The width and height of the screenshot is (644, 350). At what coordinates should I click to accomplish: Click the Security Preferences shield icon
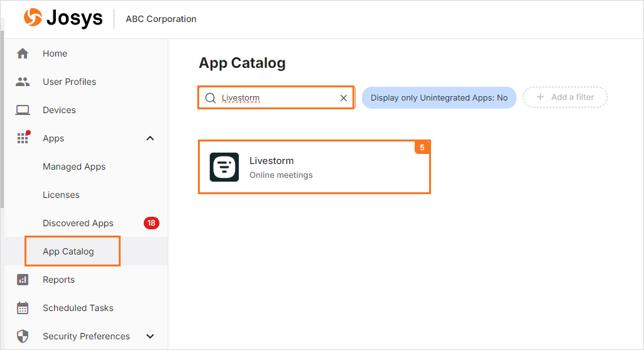[23, 336]
